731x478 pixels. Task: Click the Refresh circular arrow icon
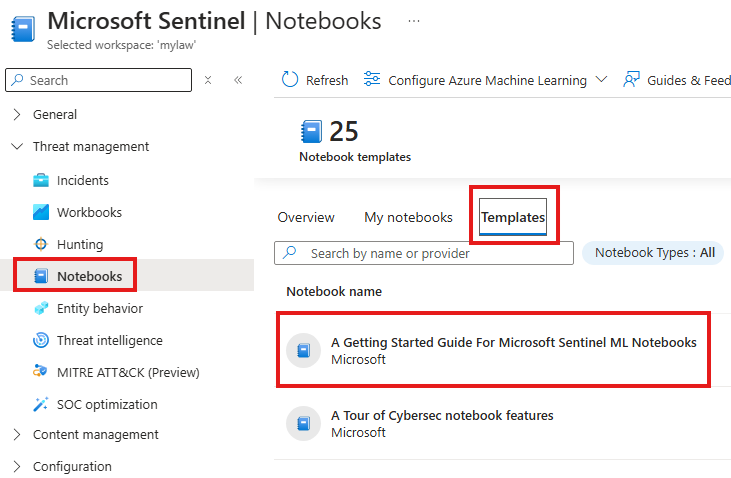[290, 80]
